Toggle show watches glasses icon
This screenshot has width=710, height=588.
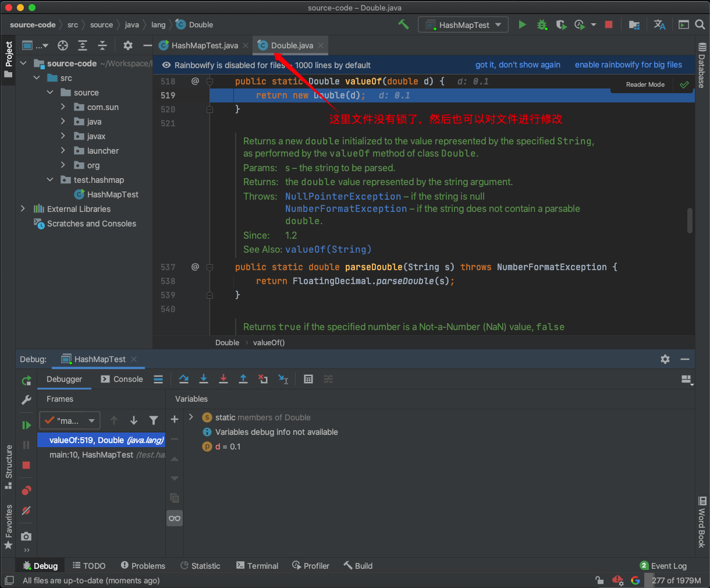click(175, 518)
